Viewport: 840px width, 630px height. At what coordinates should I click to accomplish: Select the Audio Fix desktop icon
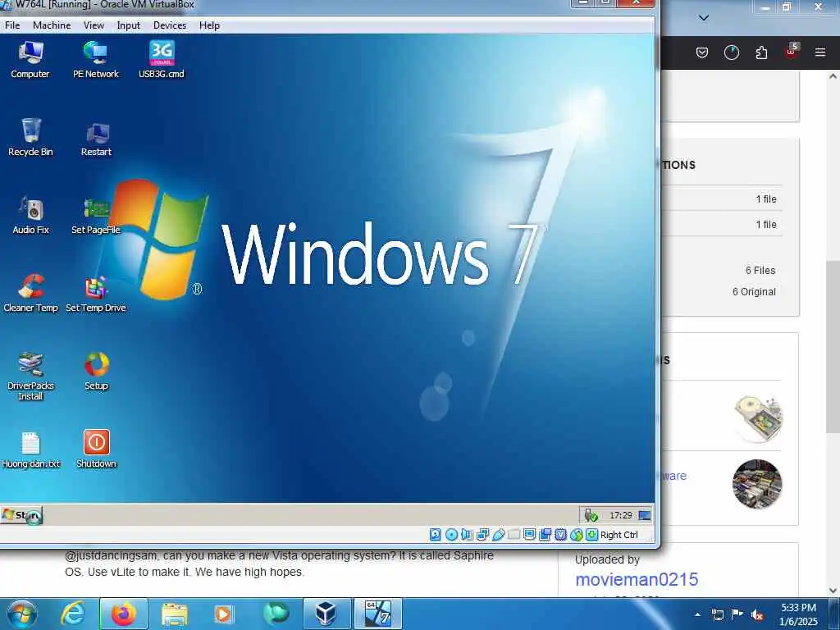(x=31, y=216)
